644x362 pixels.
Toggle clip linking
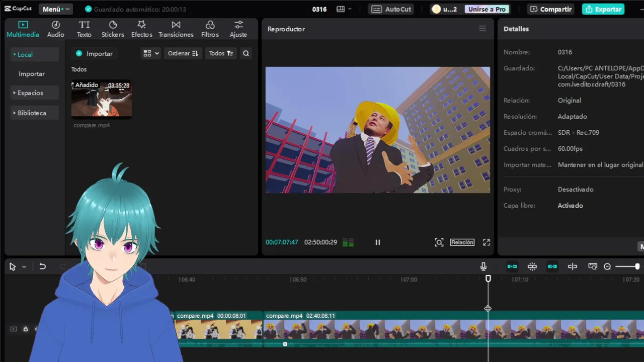click(552, 266)
